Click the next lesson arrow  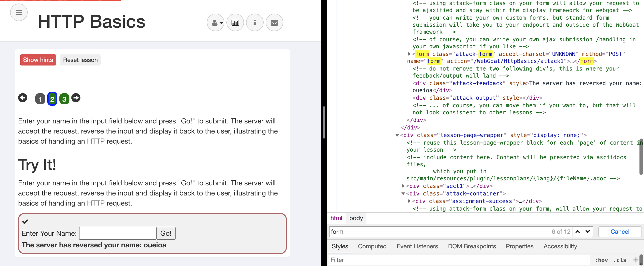(x=76, y=98)
